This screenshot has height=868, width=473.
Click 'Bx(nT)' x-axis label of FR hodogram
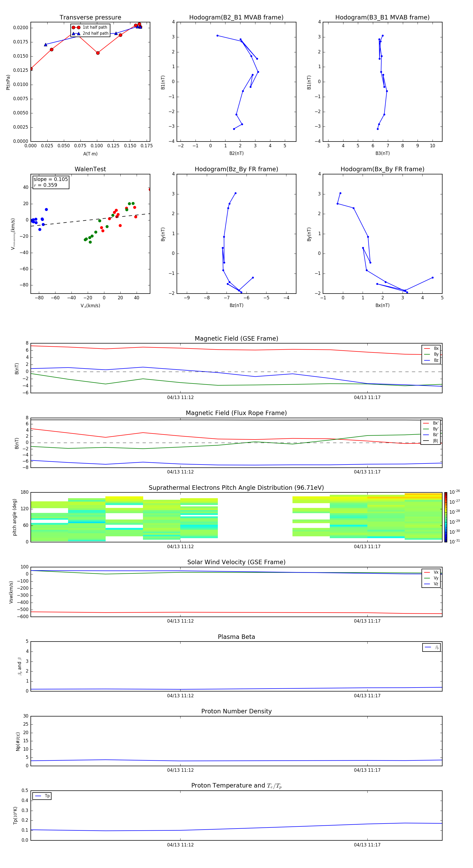coord(382,305)
